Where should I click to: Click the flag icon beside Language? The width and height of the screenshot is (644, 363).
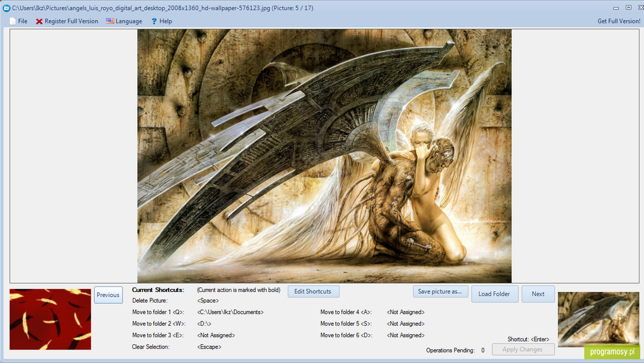point(110,21)
